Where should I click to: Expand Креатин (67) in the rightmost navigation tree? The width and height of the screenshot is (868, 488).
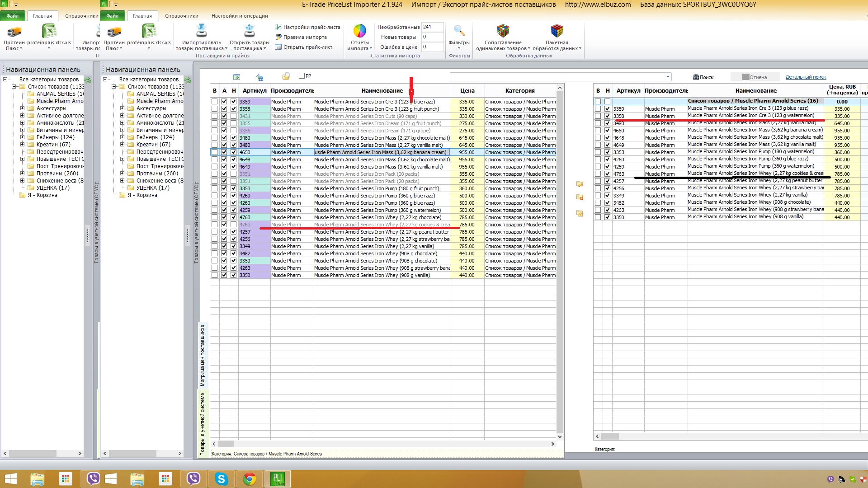coord(122,145)
